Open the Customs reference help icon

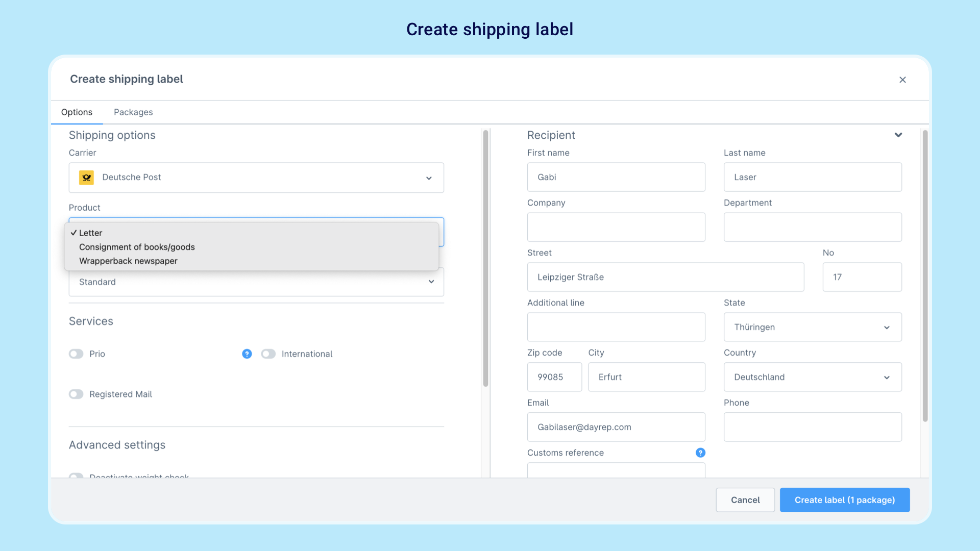[700, 453]
